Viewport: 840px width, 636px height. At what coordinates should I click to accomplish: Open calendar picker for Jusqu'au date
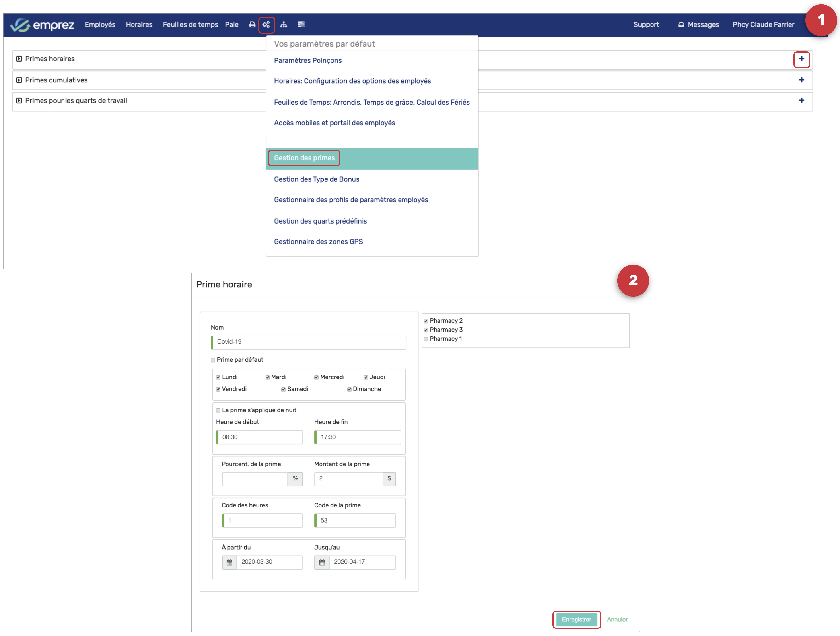pos(322,562)
